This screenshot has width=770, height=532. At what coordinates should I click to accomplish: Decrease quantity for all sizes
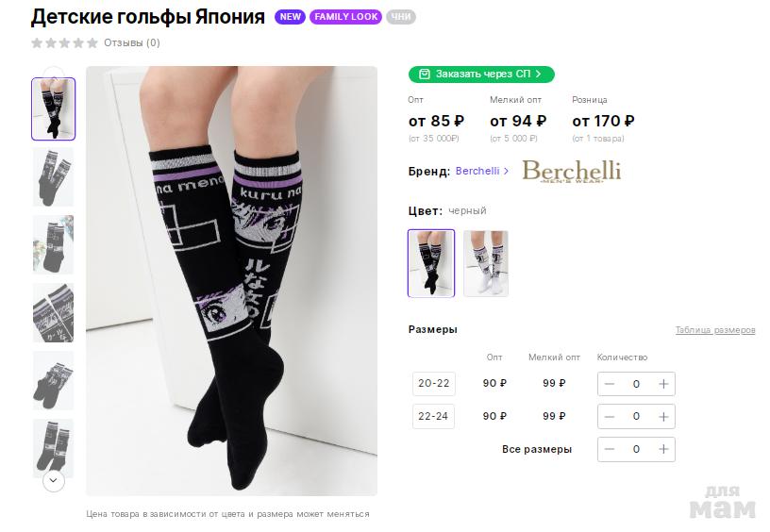point(610,449)
